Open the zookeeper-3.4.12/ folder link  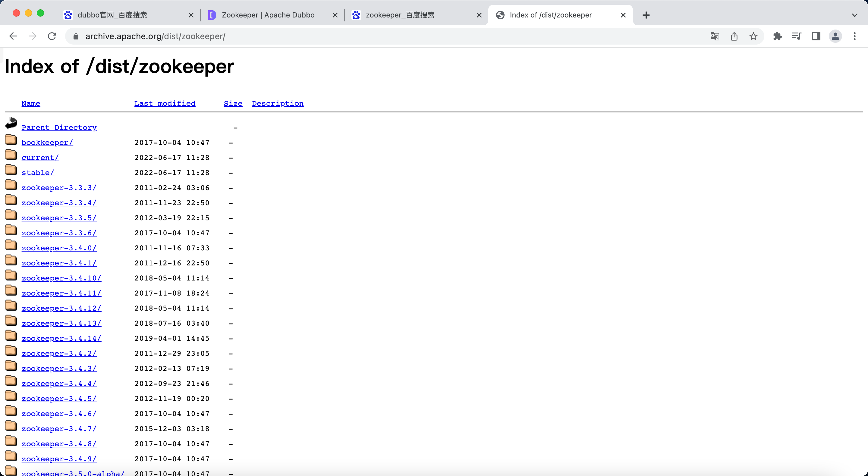click(61, 308)
